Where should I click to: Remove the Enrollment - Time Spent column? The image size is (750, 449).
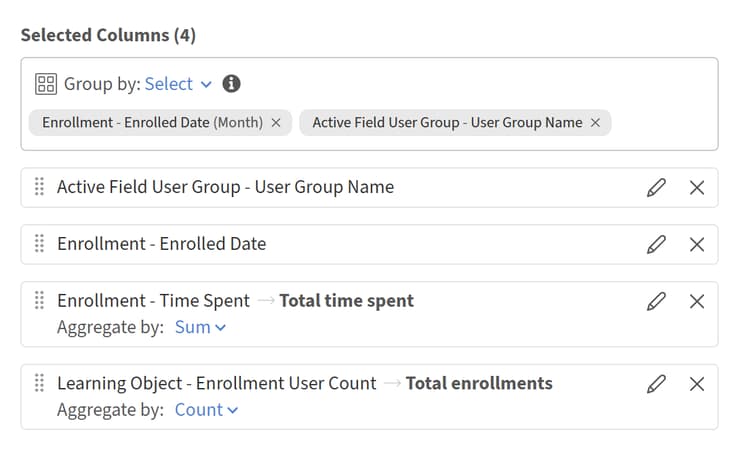click(x=697, y=301)
